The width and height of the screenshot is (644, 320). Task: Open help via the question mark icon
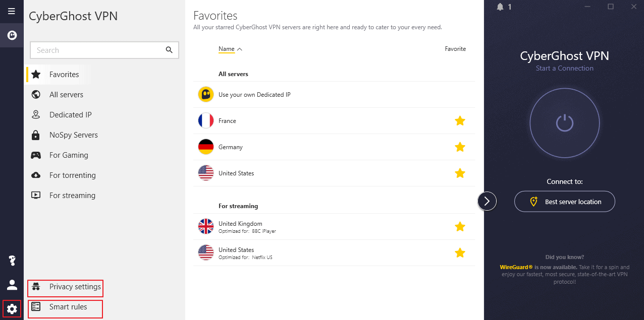(11, 260)
